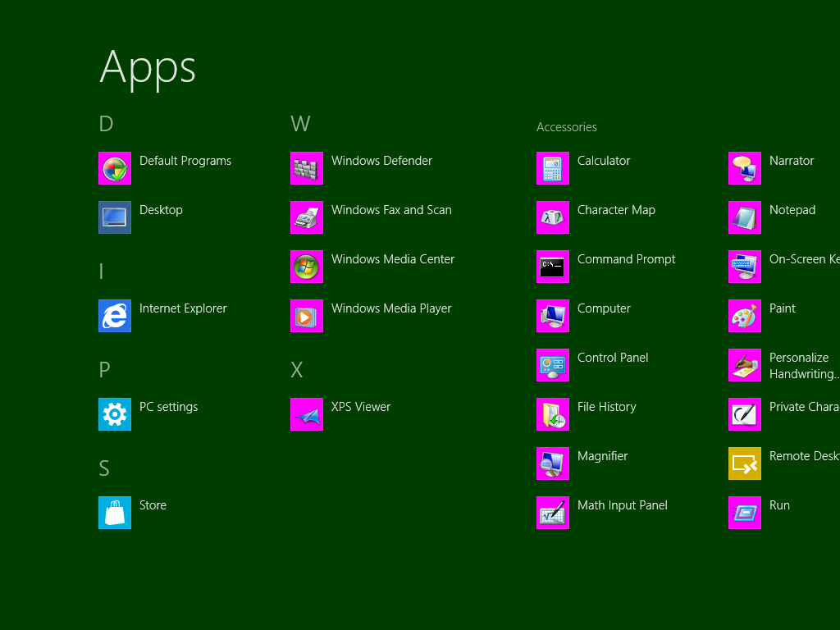The height and width of the screenshot is (630, 840).
Task: Click the Accessories group header
Action: (567, 127)
